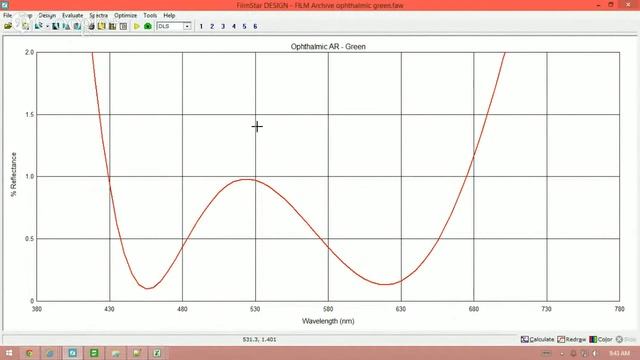The width and height of the screenshot is (640, 360).
Task: Select preset number 3 in toolbar
Action: coord(223,26)
